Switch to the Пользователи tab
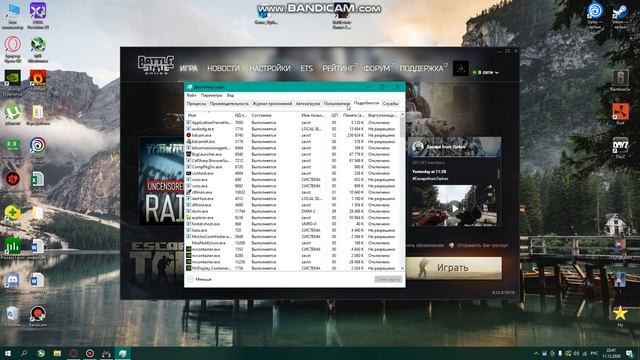 coord(337,104)
